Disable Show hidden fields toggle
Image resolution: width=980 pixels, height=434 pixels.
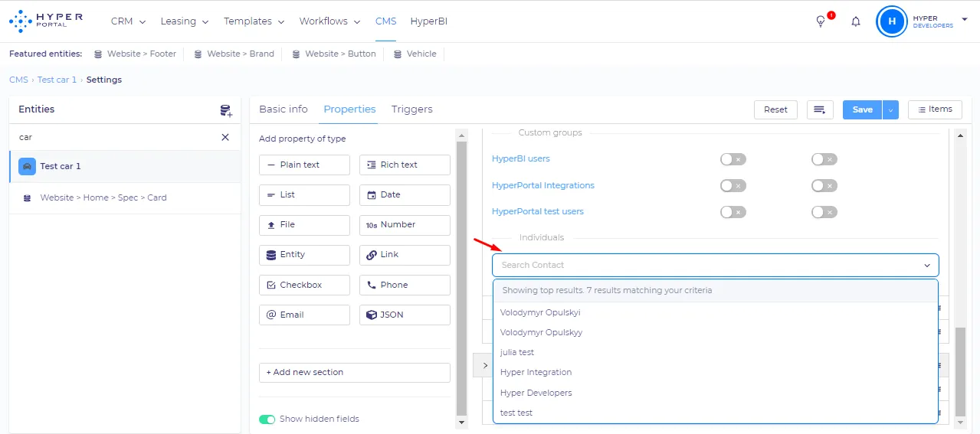[267, 419]
